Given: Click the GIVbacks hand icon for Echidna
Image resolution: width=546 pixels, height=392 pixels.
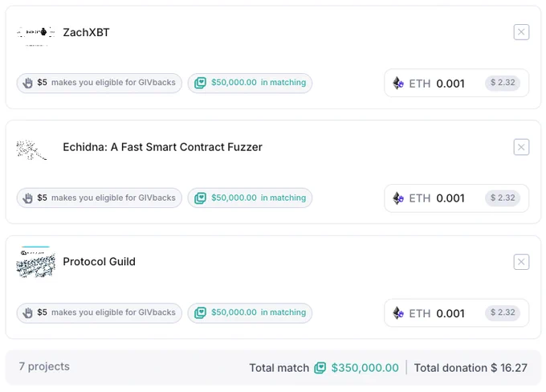Looking at the screenshot, I should coord(27,198).
